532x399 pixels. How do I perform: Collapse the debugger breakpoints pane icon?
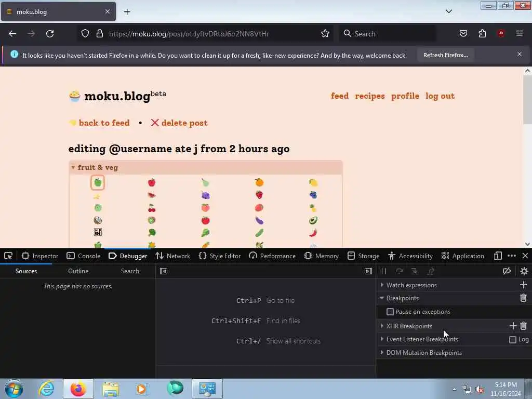(368, 271)
